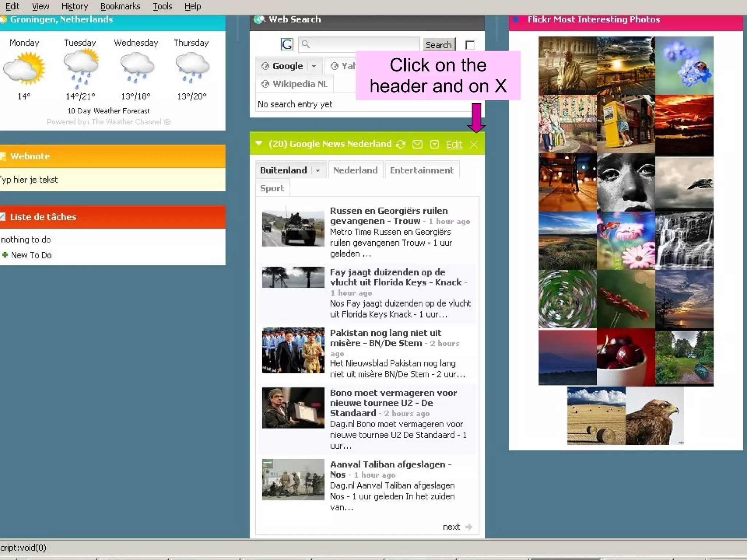747x560 pixels.
Task: Click the Edit link in news header
Action: (454, 144)
